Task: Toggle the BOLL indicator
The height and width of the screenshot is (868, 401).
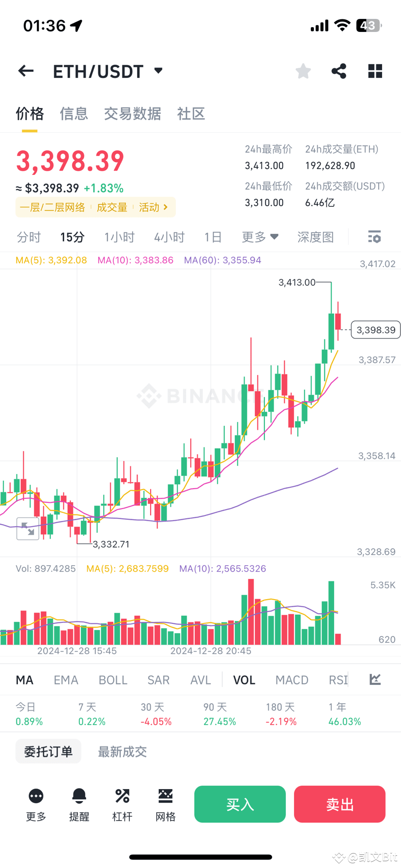Action: click(x=112, y=680)
